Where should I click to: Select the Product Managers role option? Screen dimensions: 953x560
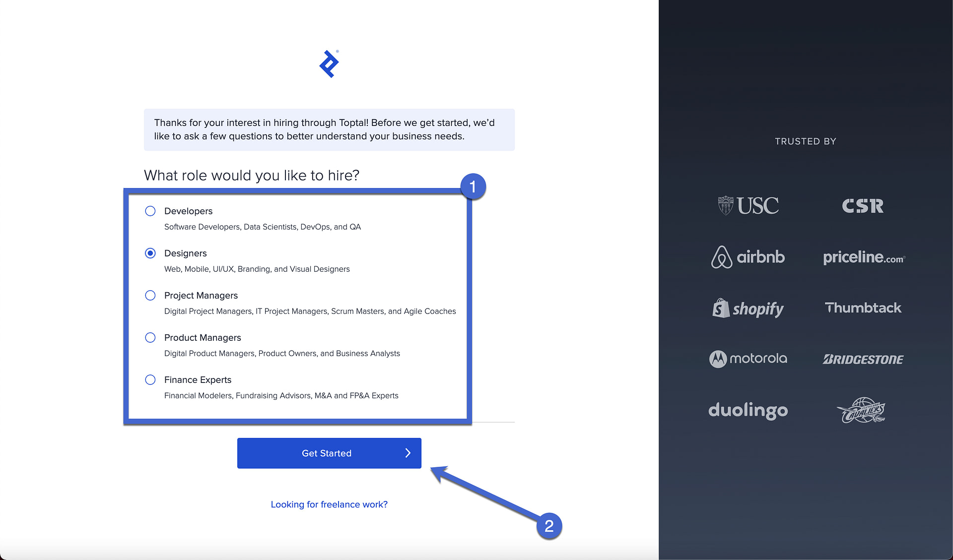(150, 337)
